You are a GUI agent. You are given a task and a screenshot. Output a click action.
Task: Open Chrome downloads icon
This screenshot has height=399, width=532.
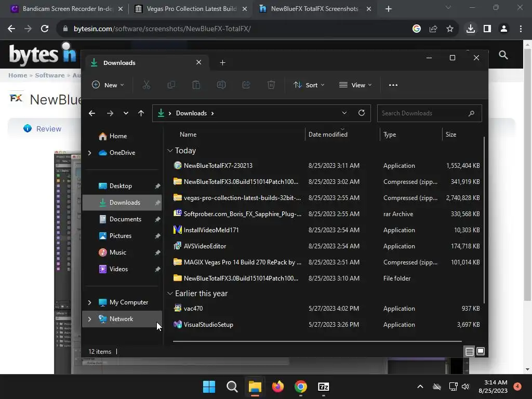(x=471, y=29)
